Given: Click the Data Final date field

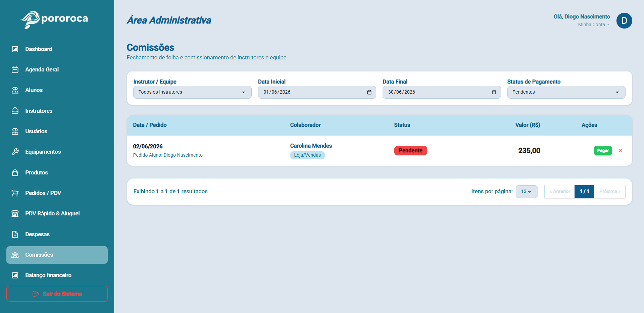Looking at the screenshot, I should pyautogui.click(x=442, y=92).
